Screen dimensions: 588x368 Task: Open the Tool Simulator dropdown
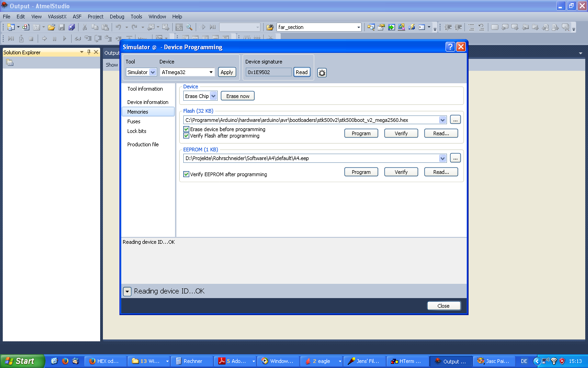tap(153, 72)
